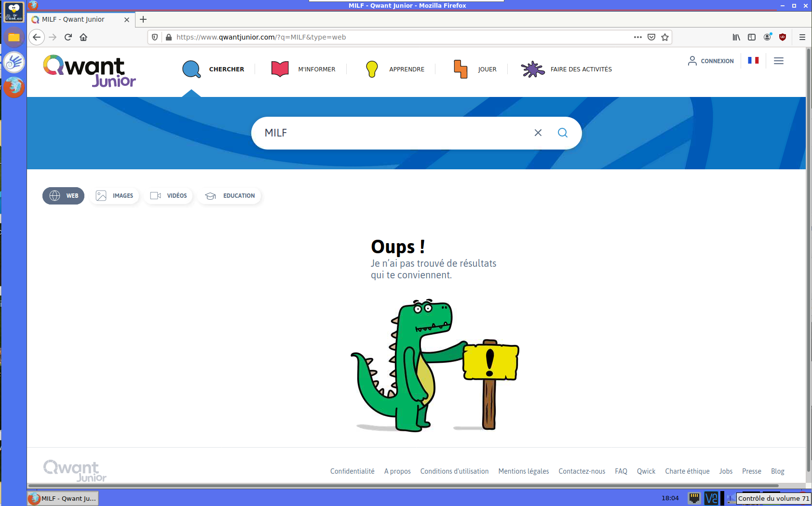Select the WEB results tab

point(64,196)
